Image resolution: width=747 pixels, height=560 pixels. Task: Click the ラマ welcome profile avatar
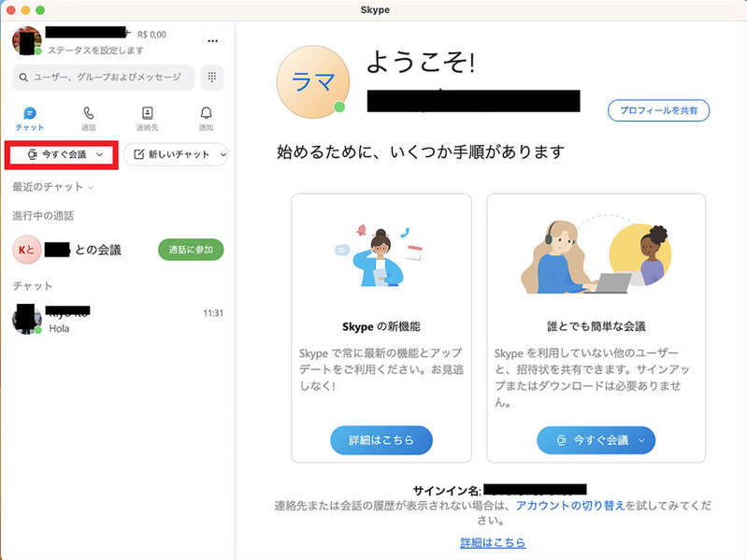[313, 82]
